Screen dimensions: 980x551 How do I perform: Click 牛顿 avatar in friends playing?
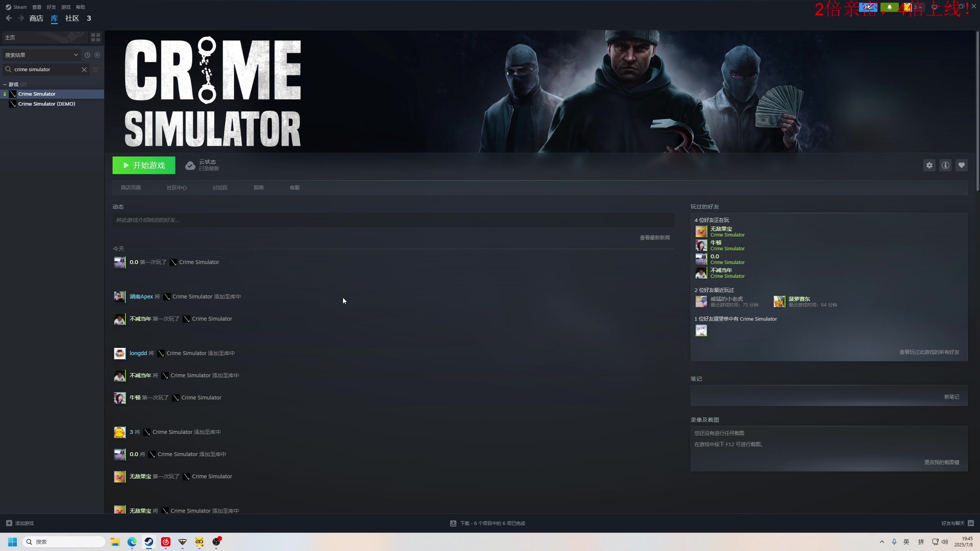[x=701, y=245]
